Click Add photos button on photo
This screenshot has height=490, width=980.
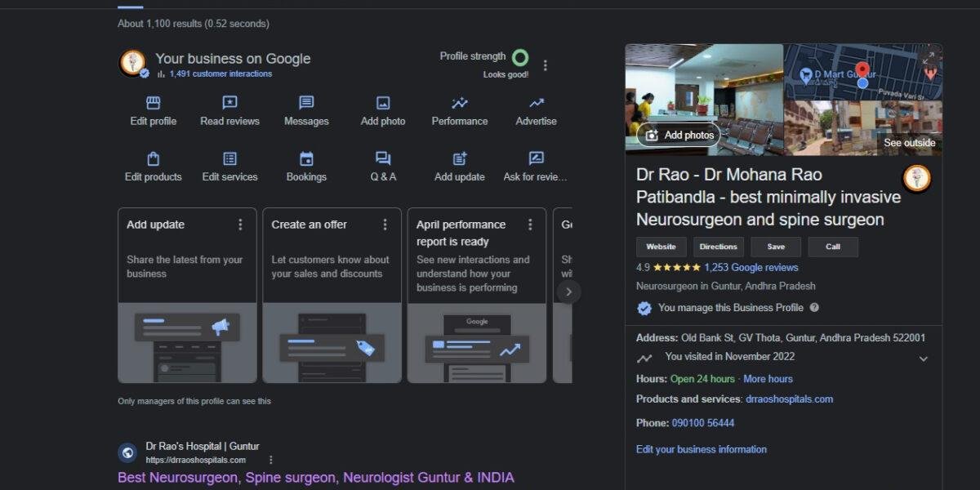click(679, 135)
